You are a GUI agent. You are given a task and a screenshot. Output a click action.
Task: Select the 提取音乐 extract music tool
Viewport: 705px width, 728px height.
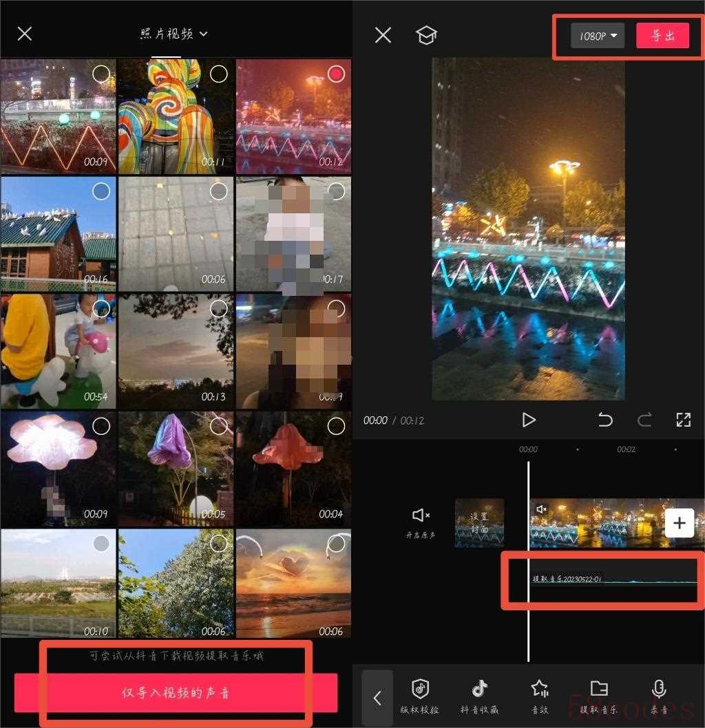599,696
